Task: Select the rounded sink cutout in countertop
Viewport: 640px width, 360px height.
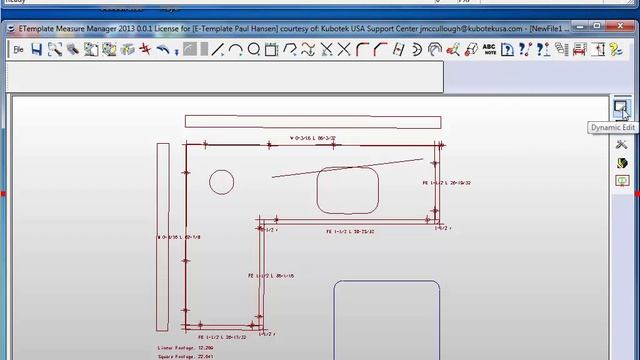Action: (348, 190)
